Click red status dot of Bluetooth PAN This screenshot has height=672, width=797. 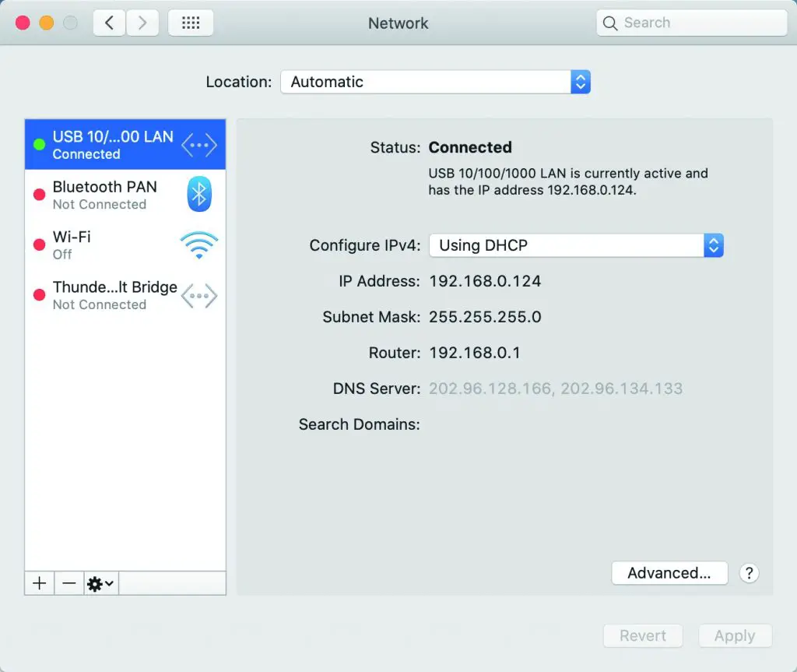pyautogui.click(x=39, y=195)
